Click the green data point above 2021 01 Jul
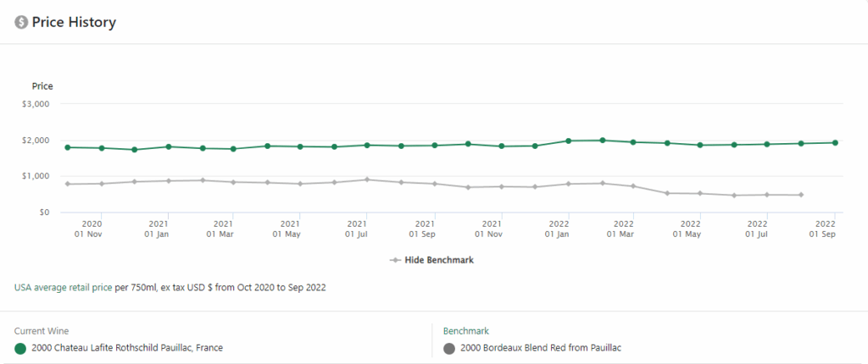The width and height of the screenshot is (868, 364). point(367,145)
